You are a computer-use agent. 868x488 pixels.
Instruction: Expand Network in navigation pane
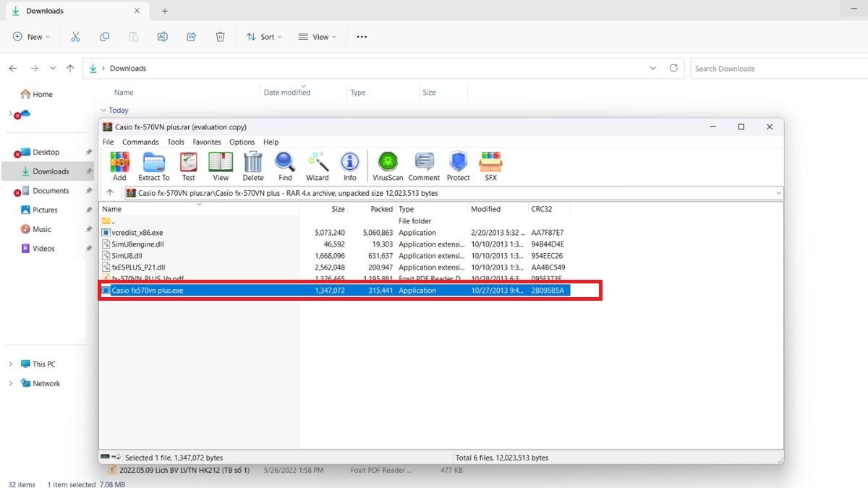click(10, 384)
